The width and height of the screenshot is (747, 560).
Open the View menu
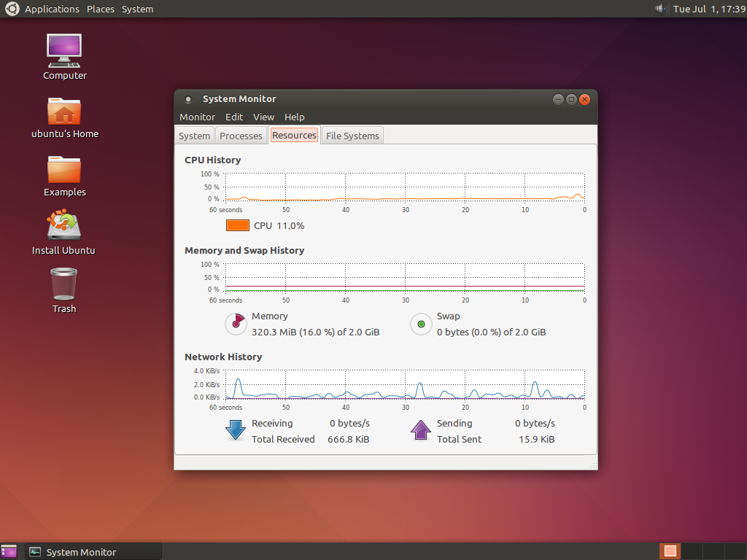coord(263,117)
